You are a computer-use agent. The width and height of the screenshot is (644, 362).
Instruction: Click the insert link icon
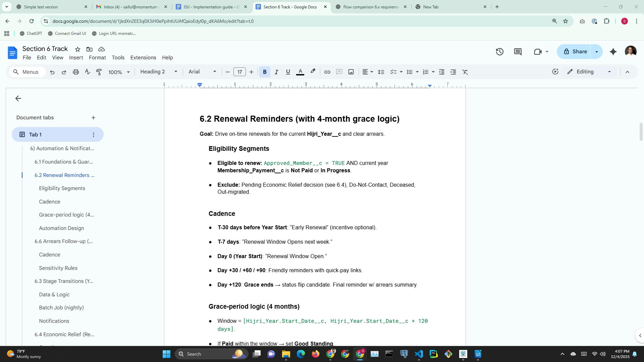pyautogui.click(x=327, y=72)
